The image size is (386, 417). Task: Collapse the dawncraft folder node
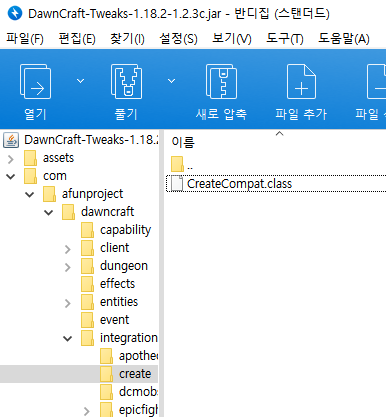pyautogui.click(x=49, y=212)
